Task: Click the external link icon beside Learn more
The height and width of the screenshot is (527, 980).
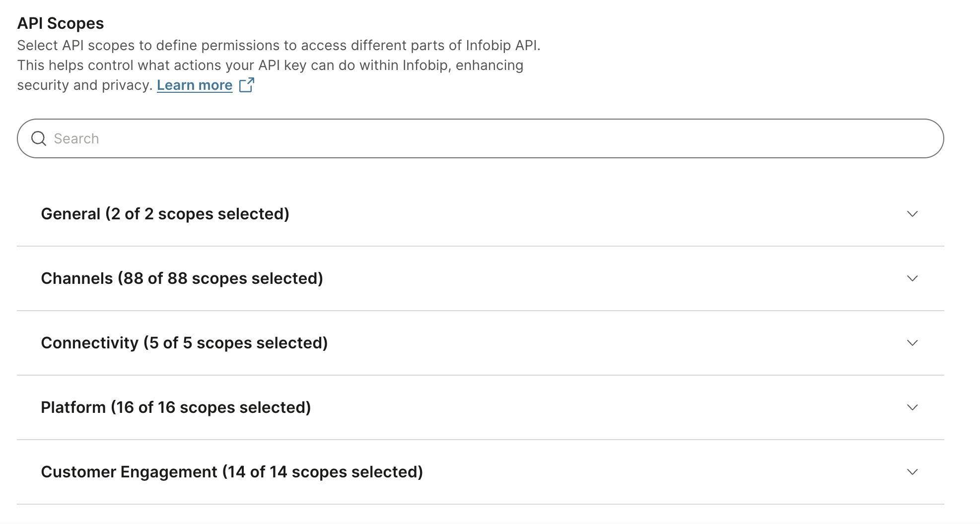Action: pyautogui.click(x=247, y=85)
